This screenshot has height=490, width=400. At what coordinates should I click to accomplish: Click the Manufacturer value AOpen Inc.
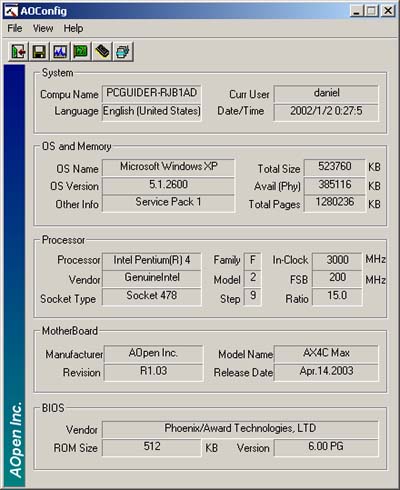click(x=153, y=354)
